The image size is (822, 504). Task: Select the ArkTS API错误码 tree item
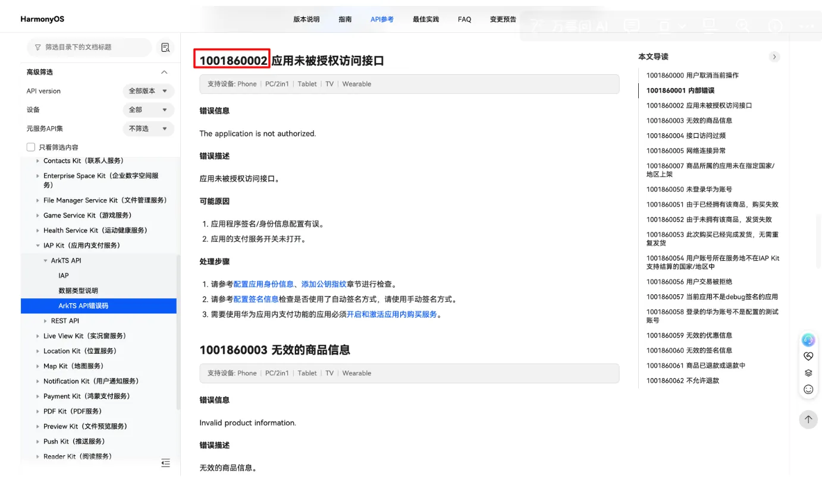click(83, 306)
